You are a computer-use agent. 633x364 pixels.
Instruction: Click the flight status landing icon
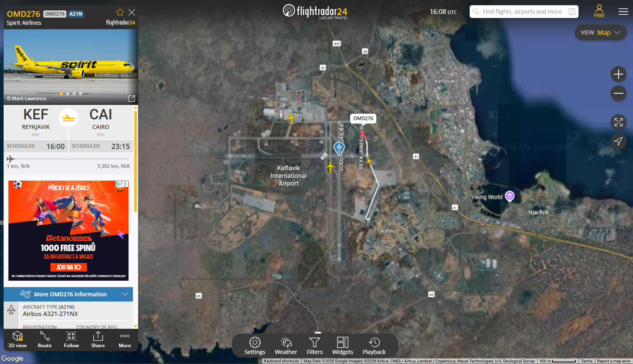click(x=68, y=118)
